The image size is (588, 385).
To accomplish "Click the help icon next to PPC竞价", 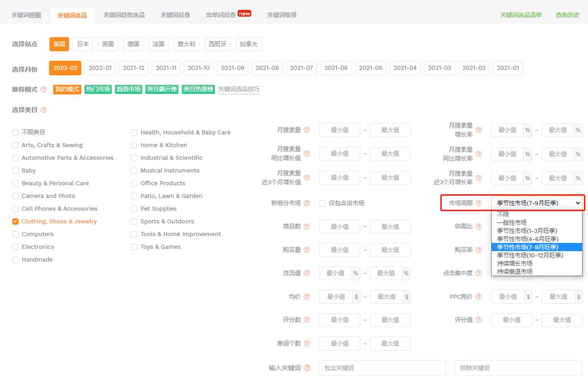I will tap(479, 296).
